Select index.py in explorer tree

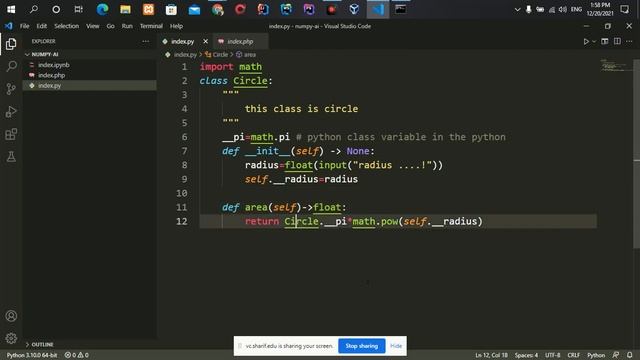pos(89,85)
